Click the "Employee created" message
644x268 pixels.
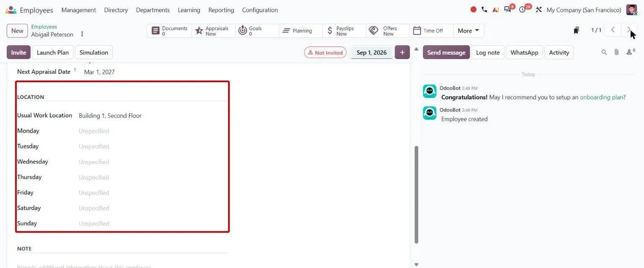464,119
